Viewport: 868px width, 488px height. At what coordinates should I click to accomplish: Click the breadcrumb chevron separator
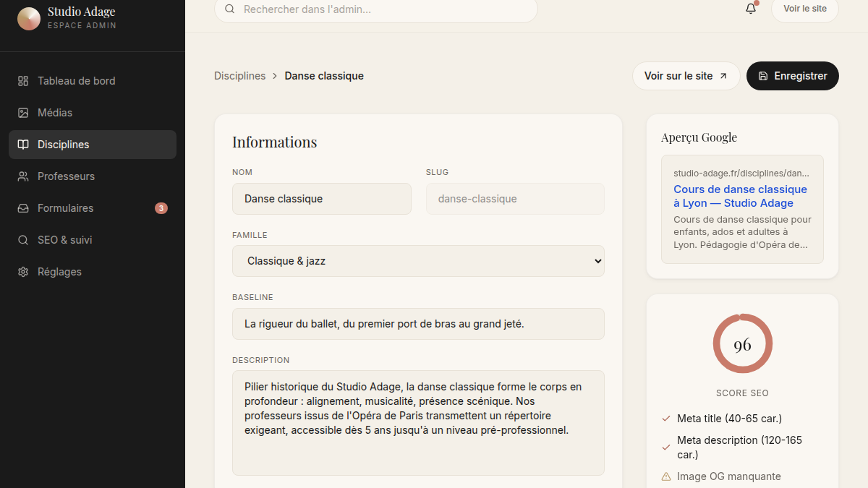tap(276, 76)
